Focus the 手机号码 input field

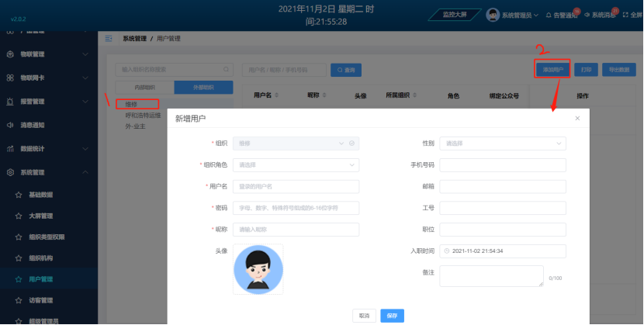tap(503, 165)
